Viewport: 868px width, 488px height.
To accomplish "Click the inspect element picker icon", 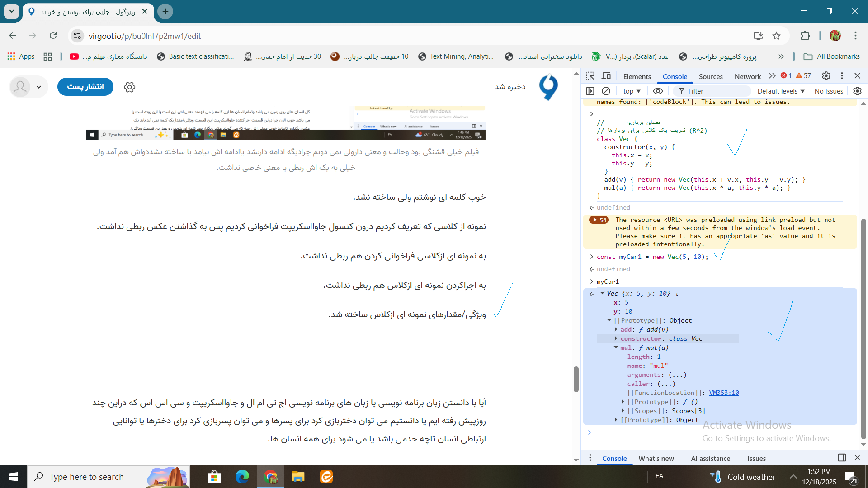I will 590,76.
